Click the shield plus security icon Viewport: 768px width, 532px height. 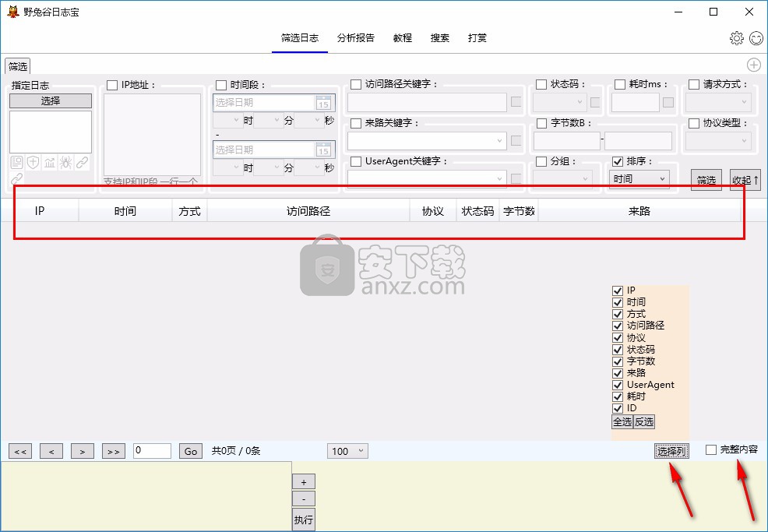[33, 162]
